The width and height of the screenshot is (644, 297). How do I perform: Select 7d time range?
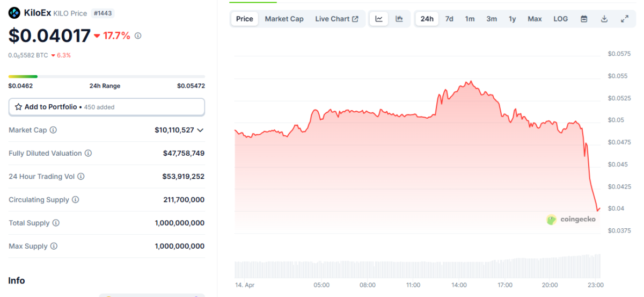(449, 19)
